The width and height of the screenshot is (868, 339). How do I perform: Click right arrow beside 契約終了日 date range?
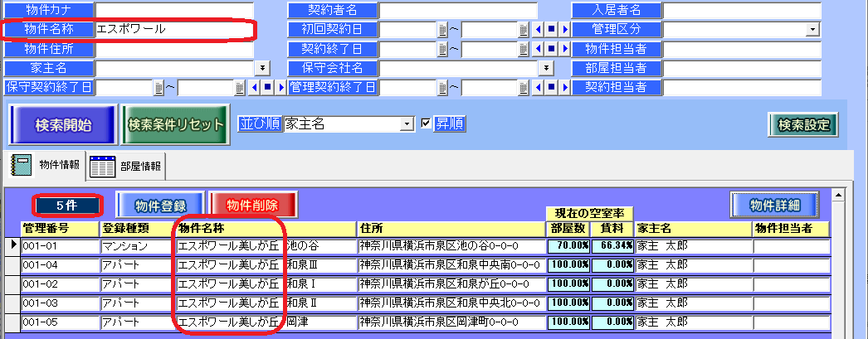[x=565, y=49]
